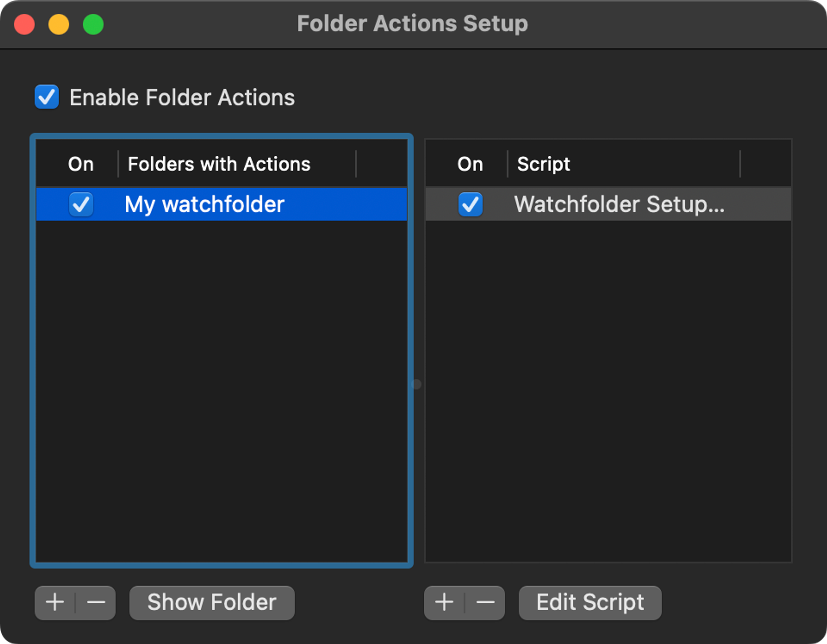Click the On header in scripts list
The width and height of the screenshot is (827, 644).
point(470,164)
